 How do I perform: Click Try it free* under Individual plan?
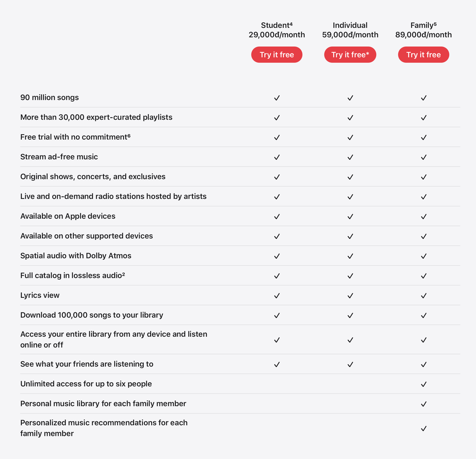click(x=350, y=55)
